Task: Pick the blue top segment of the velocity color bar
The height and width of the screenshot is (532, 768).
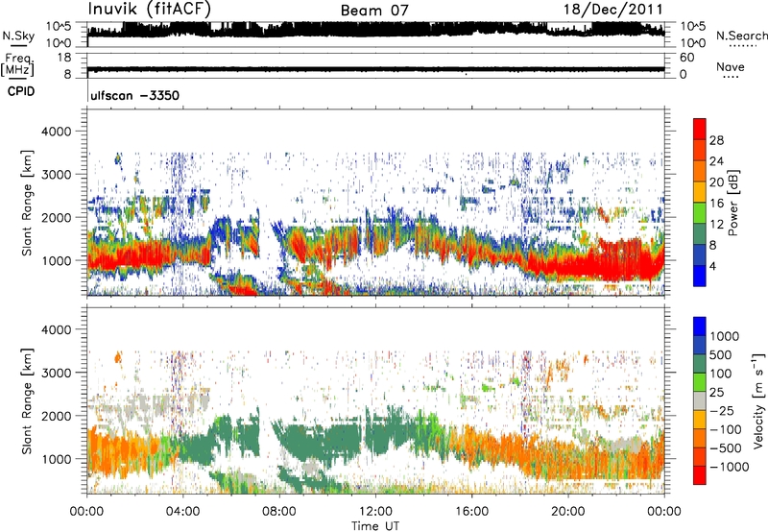Action: pos(700,326)
